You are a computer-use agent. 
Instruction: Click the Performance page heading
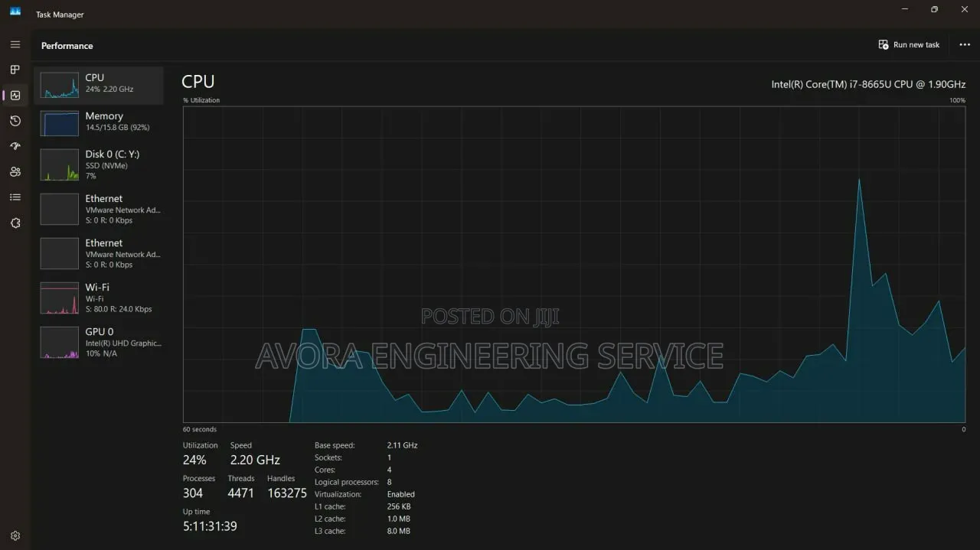67,46
